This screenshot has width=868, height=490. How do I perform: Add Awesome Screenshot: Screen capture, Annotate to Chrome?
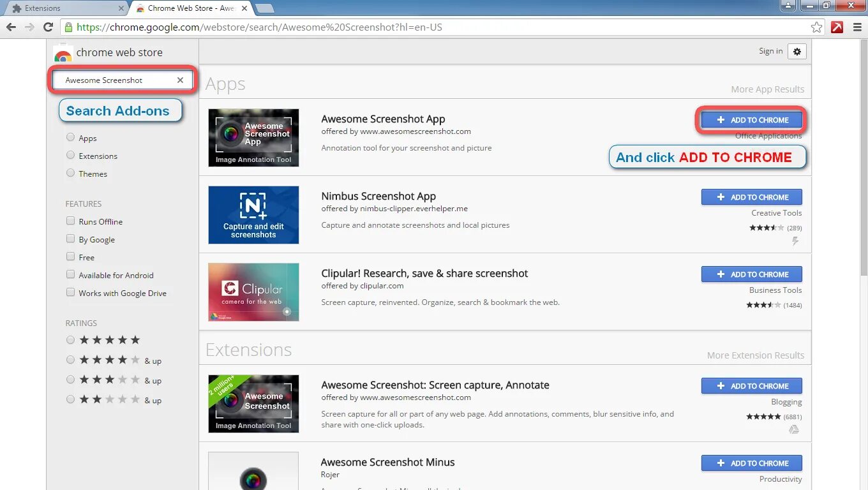coord(752,386)
